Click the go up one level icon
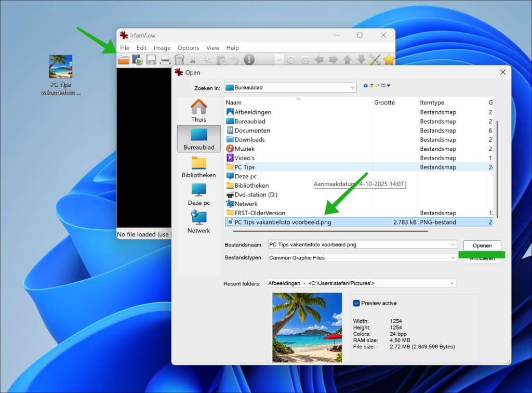Viewport: 532px width, 393px height. tap(371, 86)
